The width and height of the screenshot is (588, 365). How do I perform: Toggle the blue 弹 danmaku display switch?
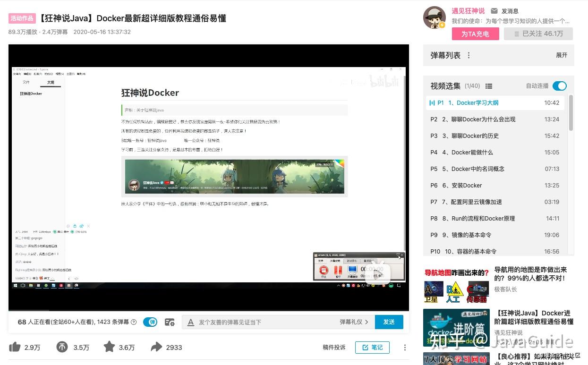(x=151, y=322)
